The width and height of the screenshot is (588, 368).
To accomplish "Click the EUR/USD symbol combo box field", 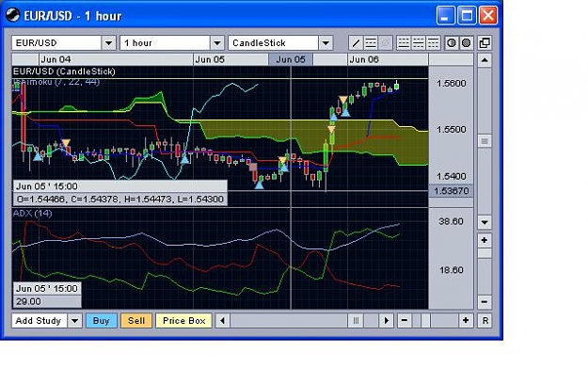I will pyautogui.click(x=56, y=43).
